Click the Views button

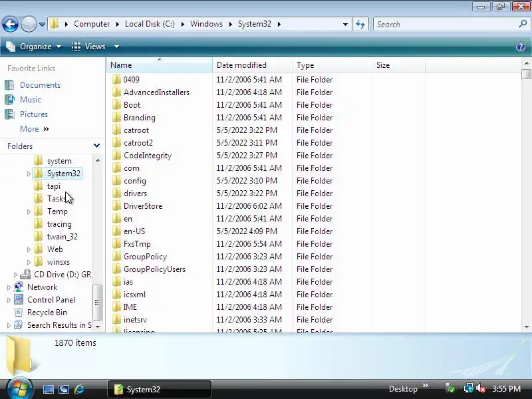[x=89, y=47]
